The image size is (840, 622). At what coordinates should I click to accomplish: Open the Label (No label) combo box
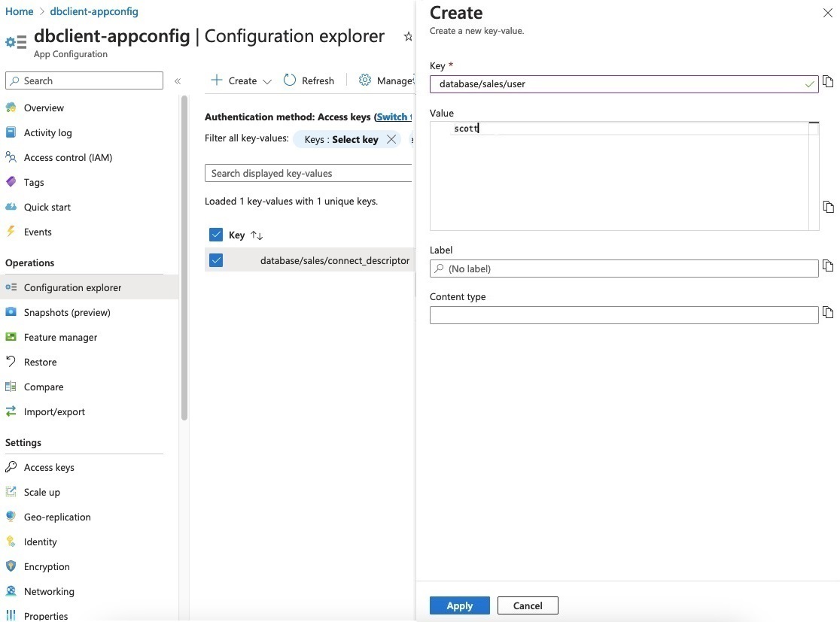tap(623, 269)
